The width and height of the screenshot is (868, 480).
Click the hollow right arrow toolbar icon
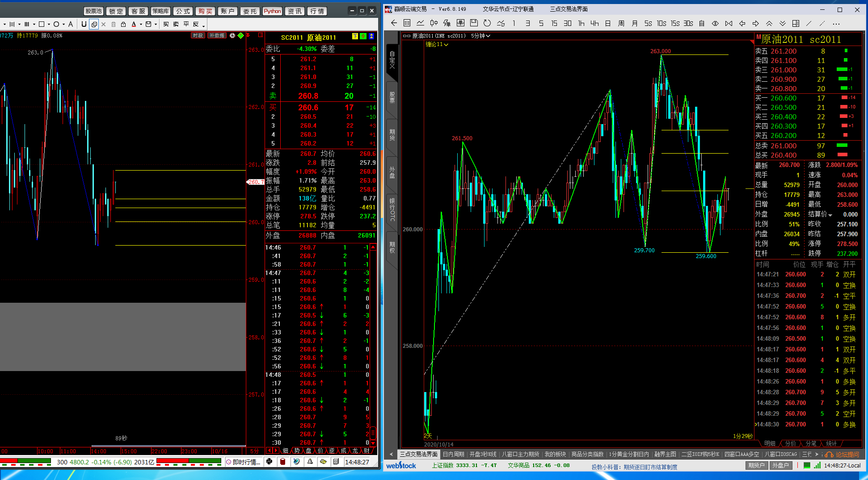pyautogui.click(x=756, y=23)
